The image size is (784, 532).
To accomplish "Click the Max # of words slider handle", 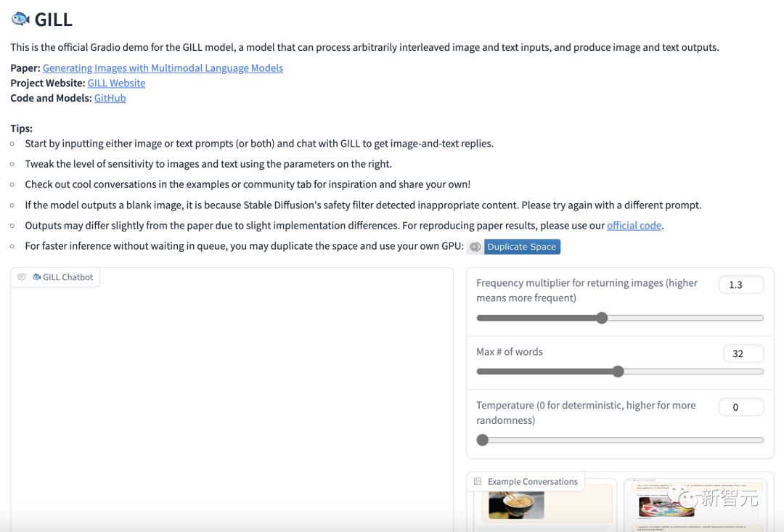I will (618, 372).
